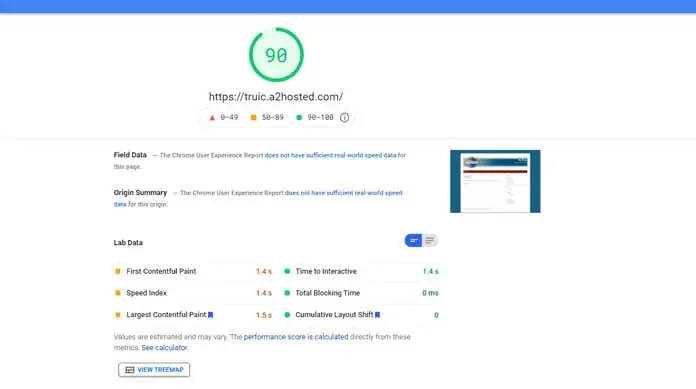Switch Lab Data to compact bar view

click(413, 241)
